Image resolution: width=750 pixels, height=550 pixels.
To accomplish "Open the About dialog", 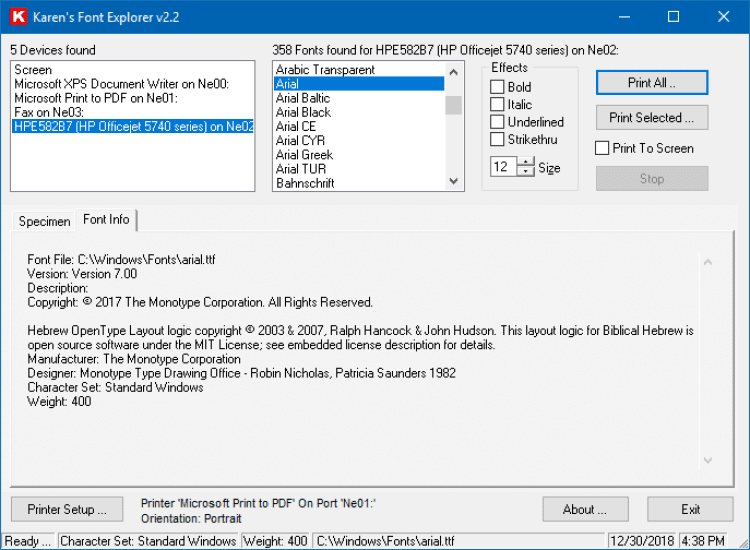I will tap(585, 509).
